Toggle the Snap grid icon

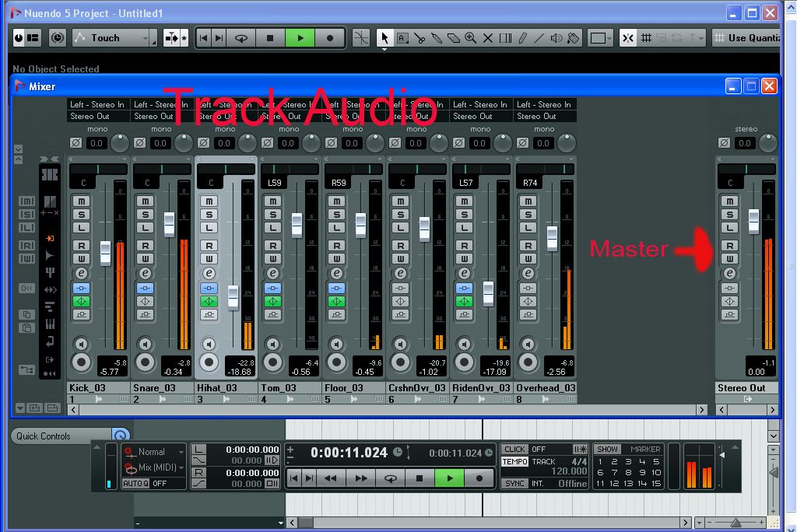point(646,38)
